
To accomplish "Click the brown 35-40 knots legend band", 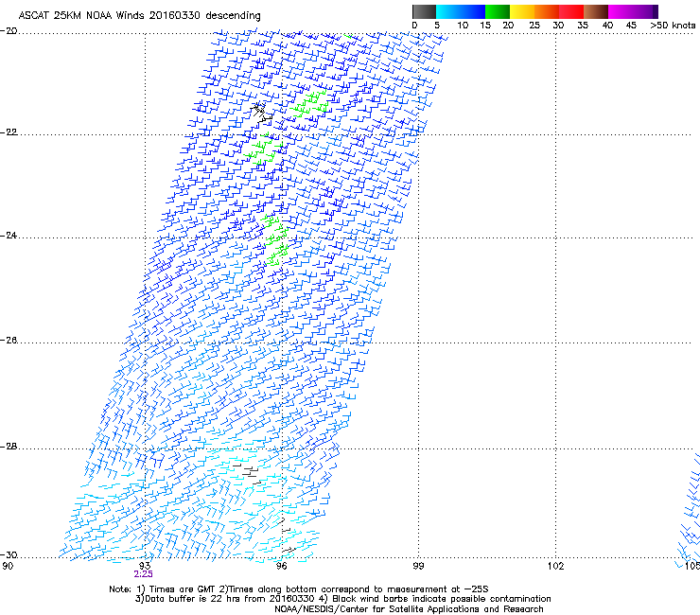I will (x=596, y=11).
